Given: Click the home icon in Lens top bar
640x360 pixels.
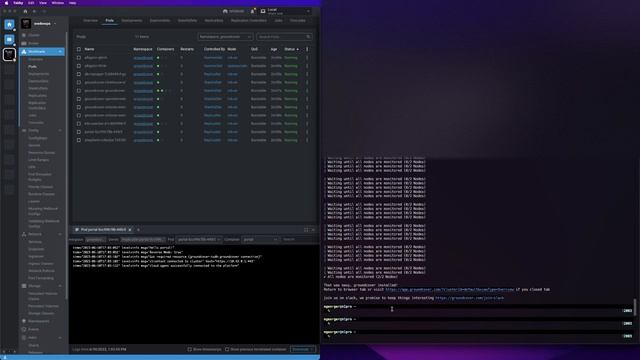Looking at the screenshot, I should click(x=25, y=11).
